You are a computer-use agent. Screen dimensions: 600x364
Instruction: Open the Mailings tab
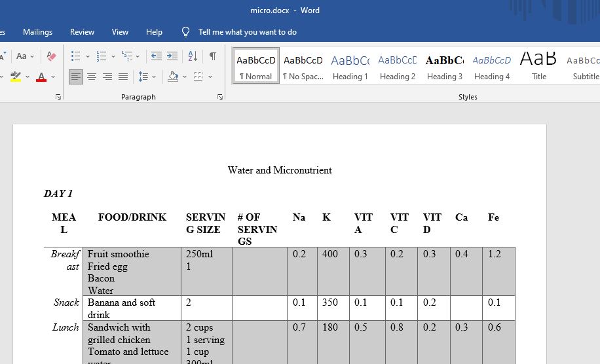click(x=37, y=32)
